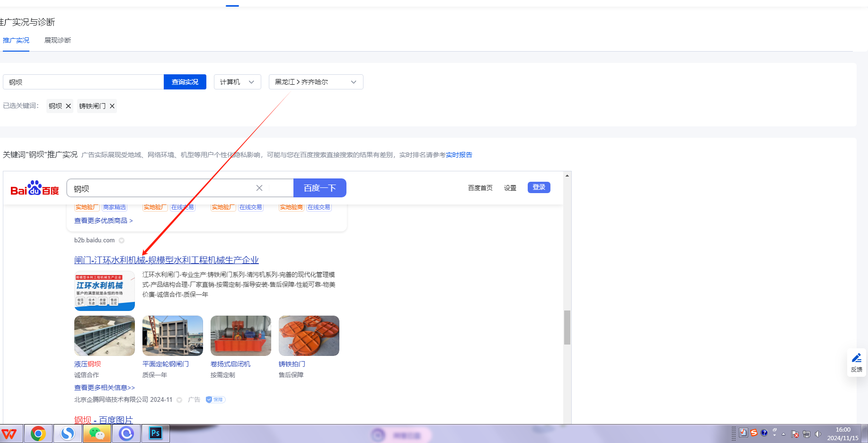Switch to the 推广实况 tab

(x=16, y=40)
